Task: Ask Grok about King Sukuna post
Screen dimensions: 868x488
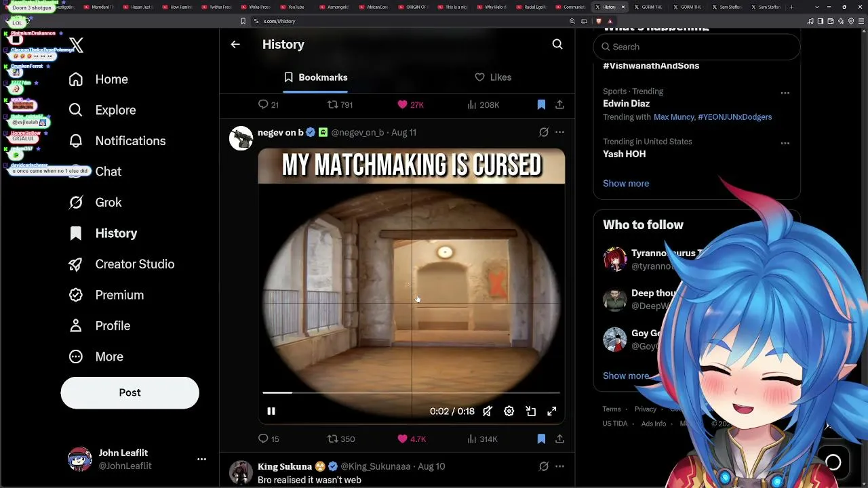Action: [x=543, y=467]
